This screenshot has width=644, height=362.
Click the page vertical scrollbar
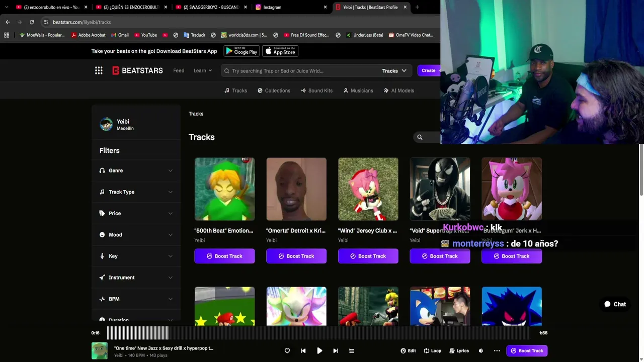[641, 170]
